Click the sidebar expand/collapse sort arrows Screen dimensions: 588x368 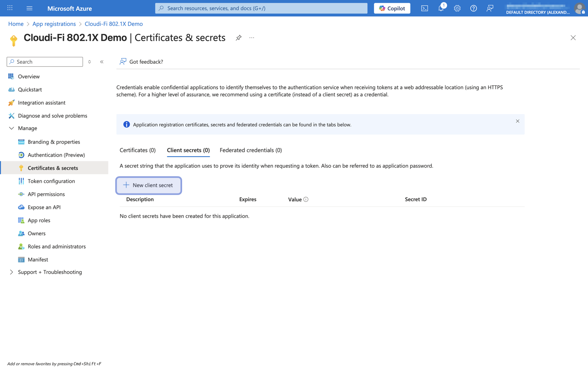(x=89, y=62)
